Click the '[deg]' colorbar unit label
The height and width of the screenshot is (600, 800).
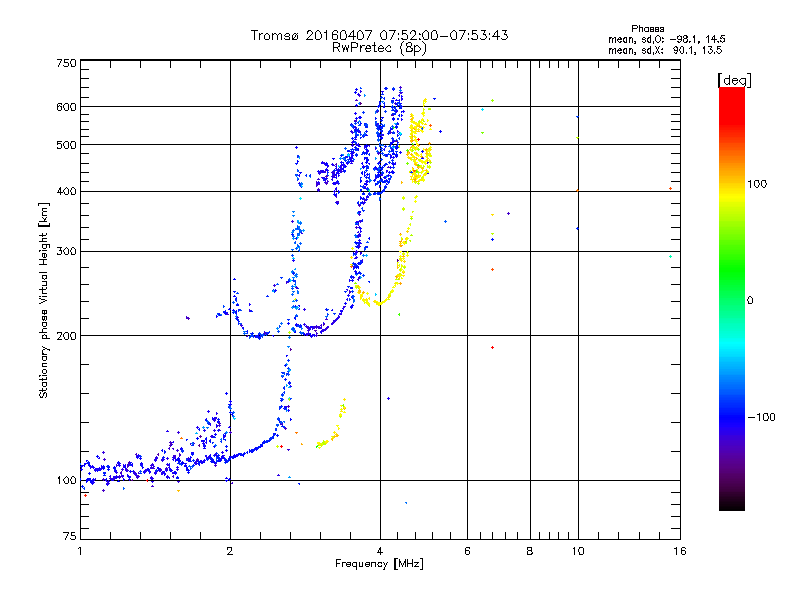[734, 80]
